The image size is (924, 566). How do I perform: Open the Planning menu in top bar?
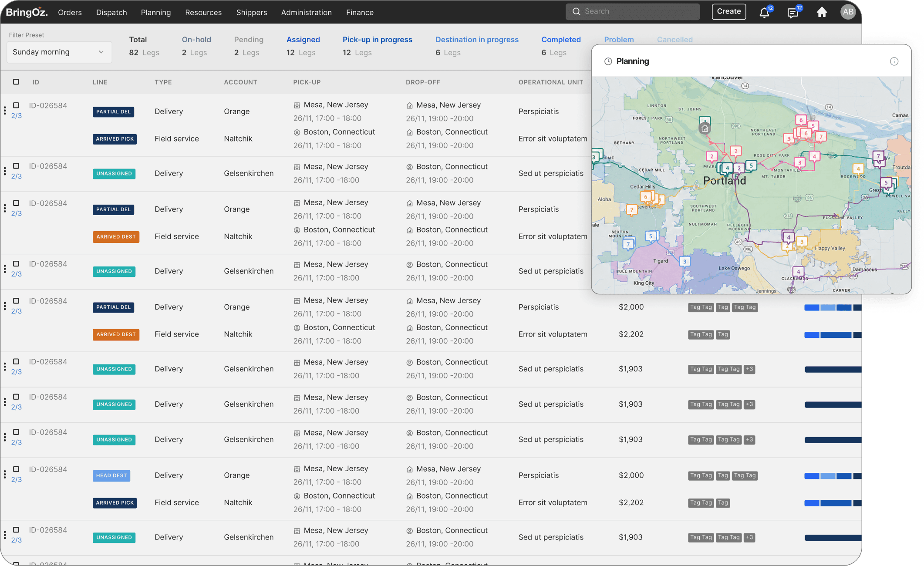(x=156, y=13)
